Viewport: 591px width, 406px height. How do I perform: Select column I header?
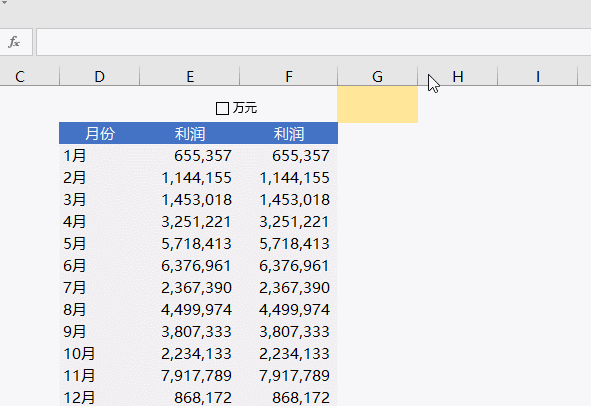537,77
